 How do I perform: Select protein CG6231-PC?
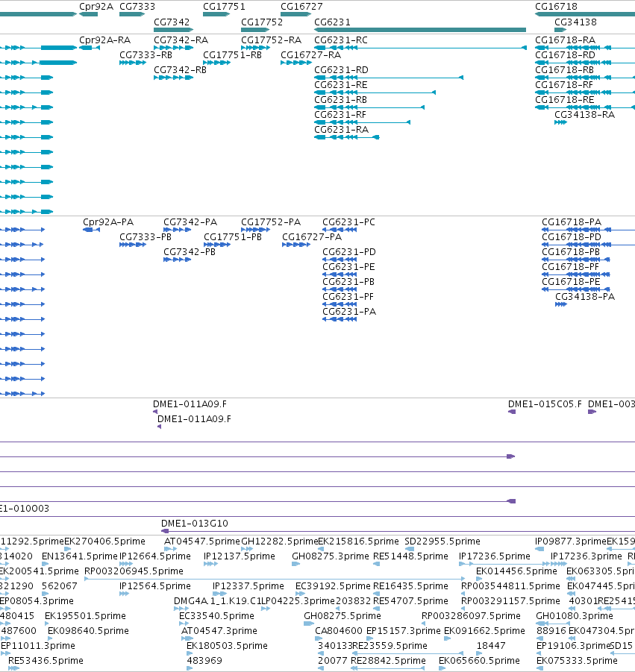(348, 222)
